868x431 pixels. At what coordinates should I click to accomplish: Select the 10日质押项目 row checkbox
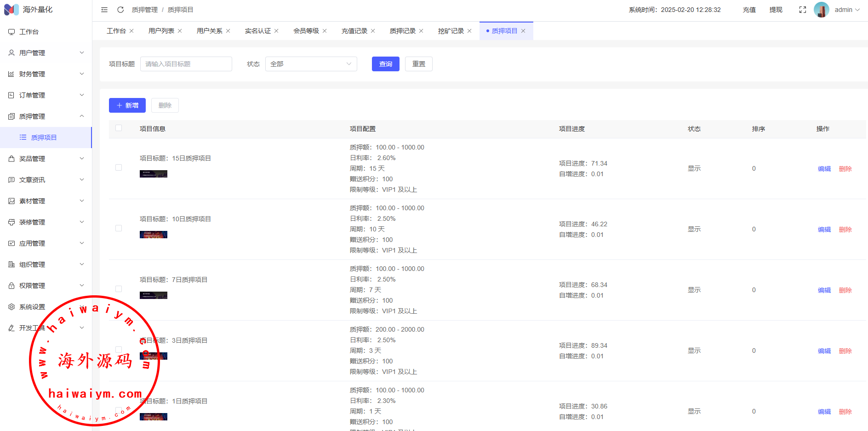pos(119,229)
